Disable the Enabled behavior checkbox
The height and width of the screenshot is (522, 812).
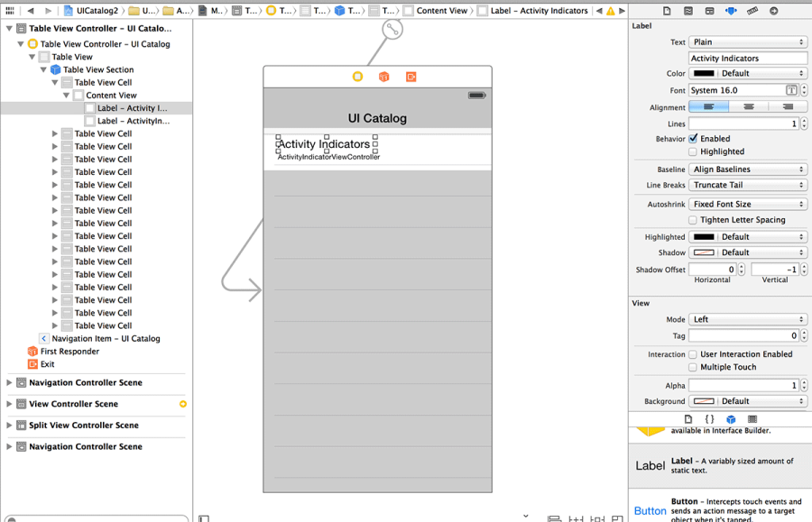tap(694, 138)
